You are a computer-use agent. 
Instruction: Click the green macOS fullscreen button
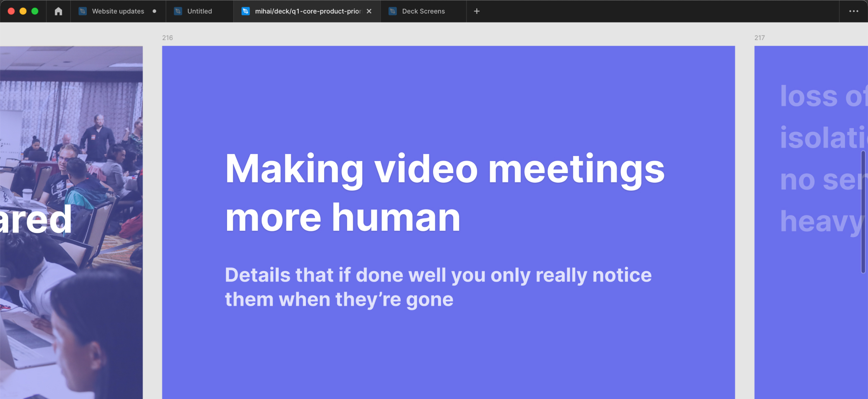coord(35,11)
